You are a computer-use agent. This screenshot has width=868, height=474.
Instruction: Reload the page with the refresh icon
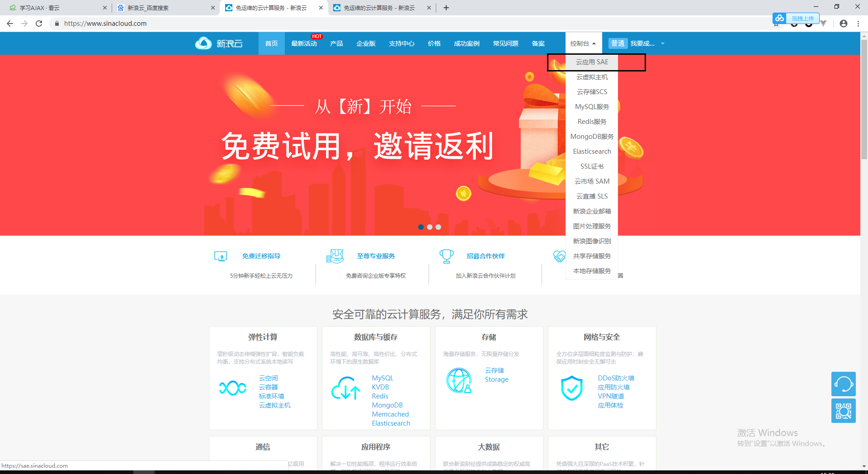[x=39, y=24]
